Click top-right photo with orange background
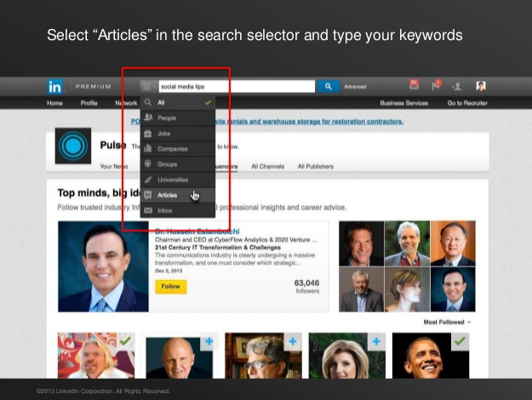 click(x=453, y=243)
